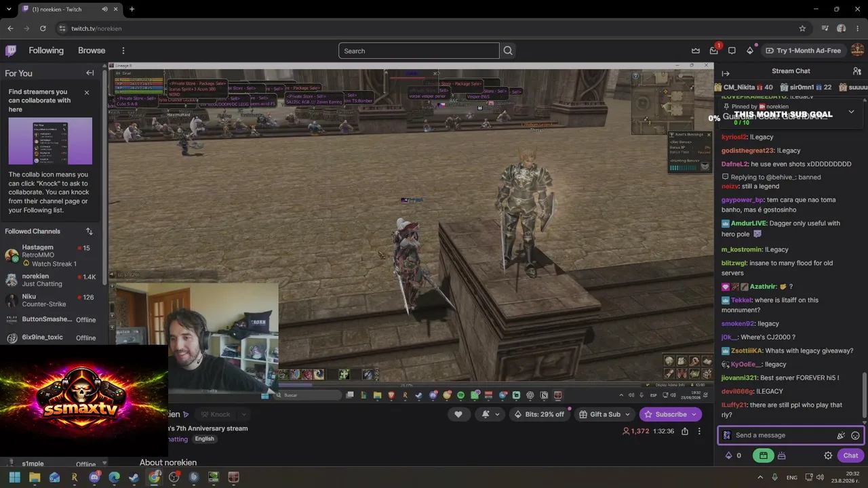Open Steam from the taskbar
This screenshot has height=488, width=868.
[x=134, y=477]
